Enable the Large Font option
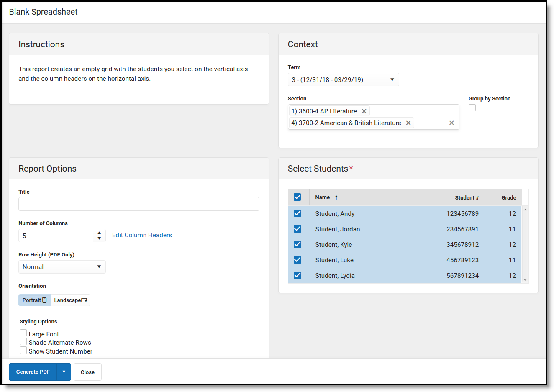Viewport: 554px width, 392px height. click(23, 333)
